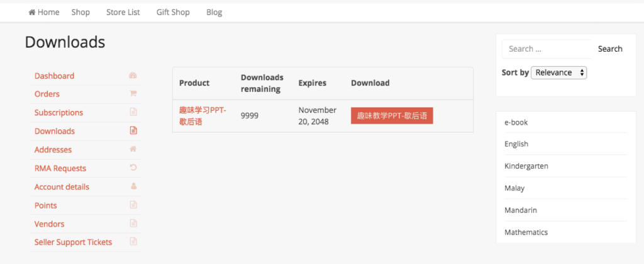
Task: Open the Shop menu item
Action: pos(80,12)
